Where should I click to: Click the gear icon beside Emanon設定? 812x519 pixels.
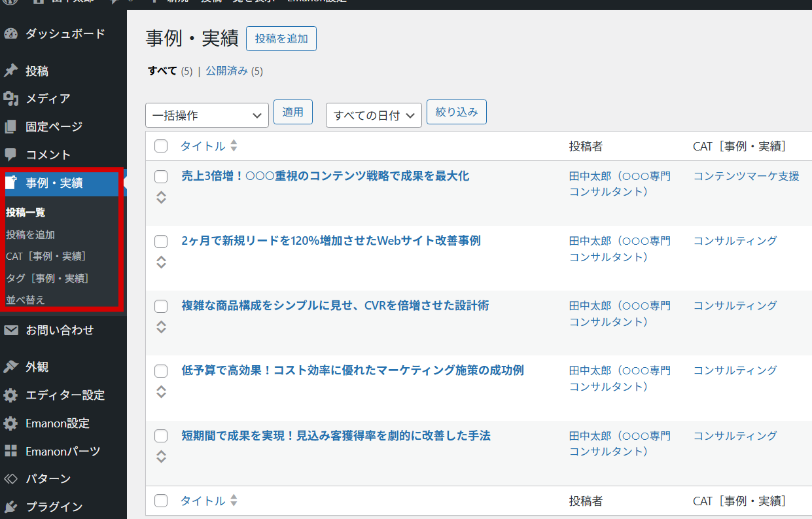pos(10,423)
